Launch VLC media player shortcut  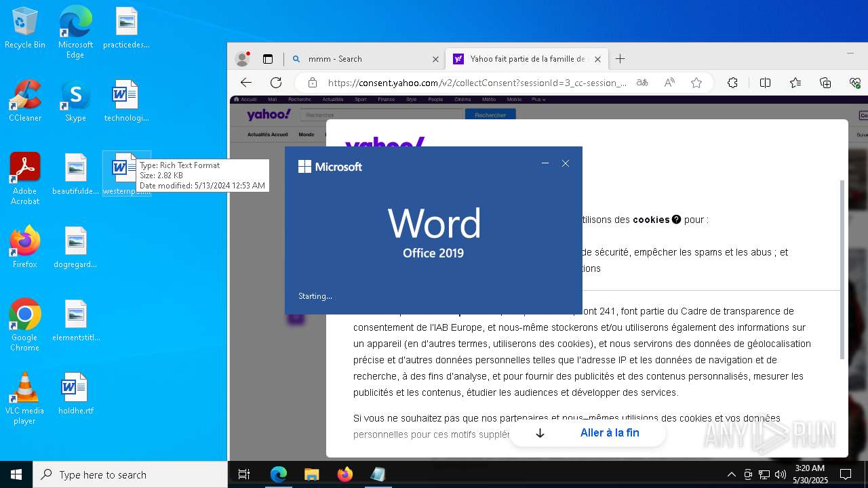(x=25, y=399)
